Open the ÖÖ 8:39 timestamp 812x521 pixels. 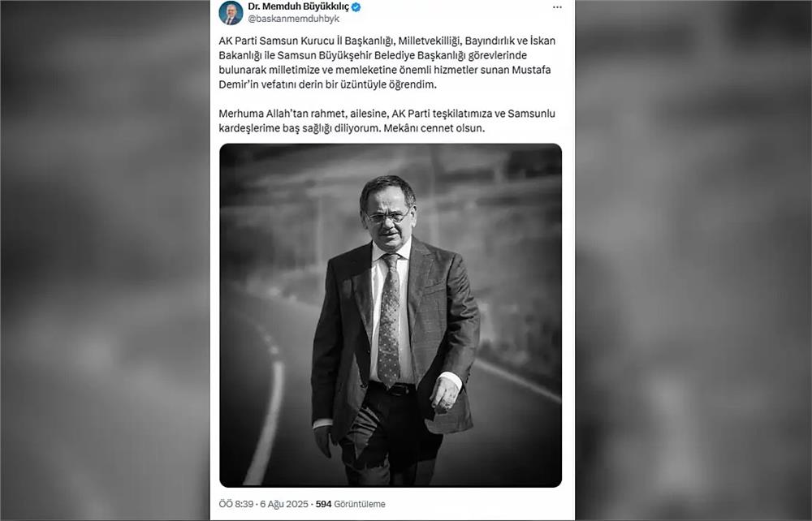point(235,504)
